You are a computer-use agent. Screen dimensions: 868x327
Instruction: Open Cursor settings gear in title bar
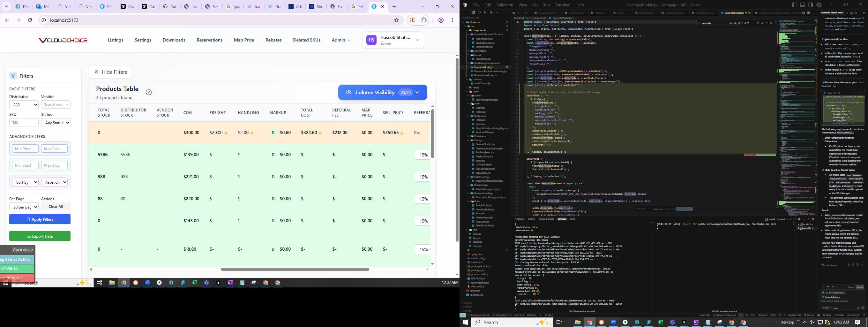pyautogui.click(x=819, y=5)
